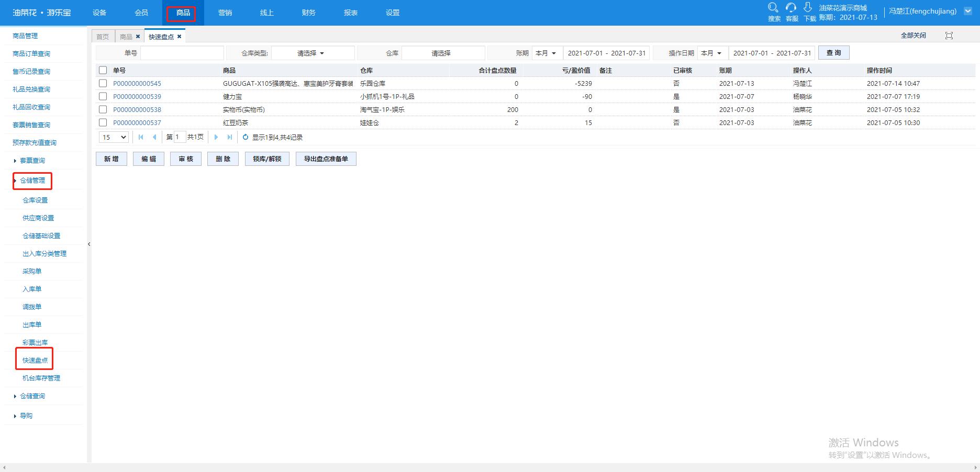Open 仓库 请选择 selector
This screenshot has width=980, height=472.
click(x=443, y=53)
